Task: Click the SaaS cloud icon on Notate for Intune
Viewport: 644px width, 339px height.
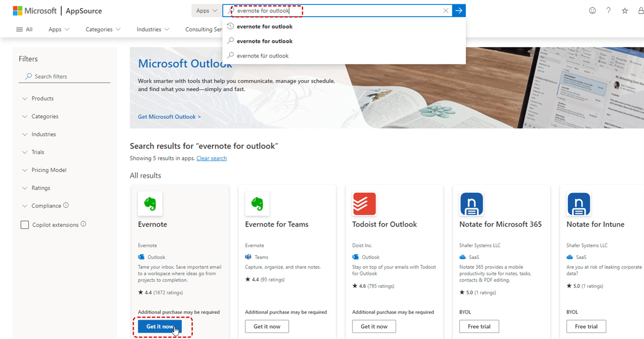Action: click(570, 257)
